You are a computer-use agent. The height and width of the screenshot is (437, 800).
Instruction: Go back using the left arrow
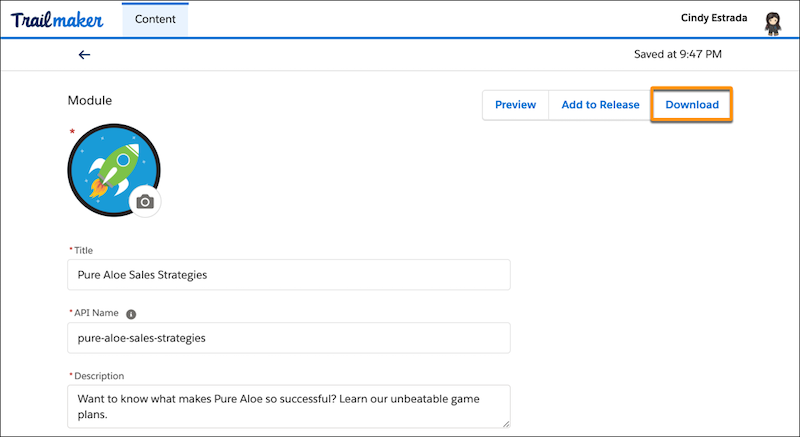[84, 55]
